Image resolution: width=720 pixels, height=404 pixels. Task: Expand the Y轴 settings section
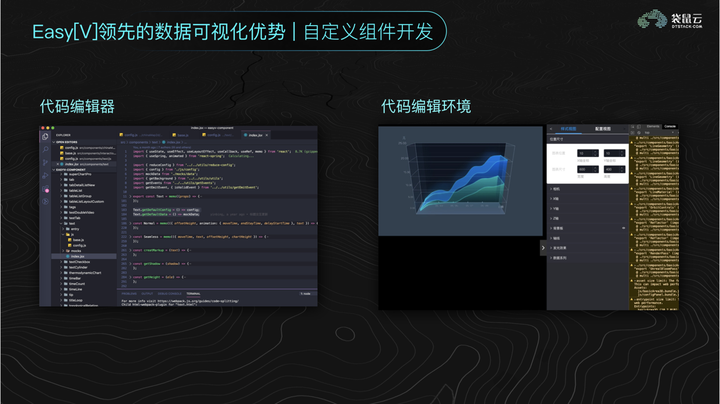coord(588,208)
